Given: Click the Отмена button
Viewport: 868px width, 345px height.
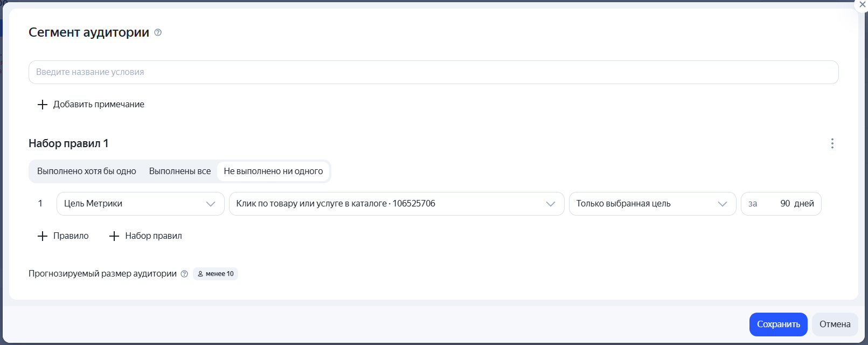Looking at the screenshot, I should click(x=835, y=325).
